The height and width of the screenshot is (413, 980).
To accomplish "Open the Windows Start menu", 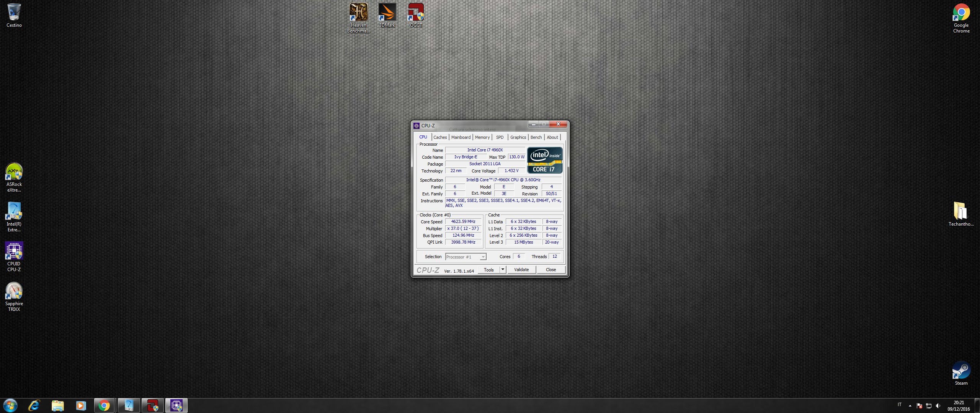I will pos(10,405).
